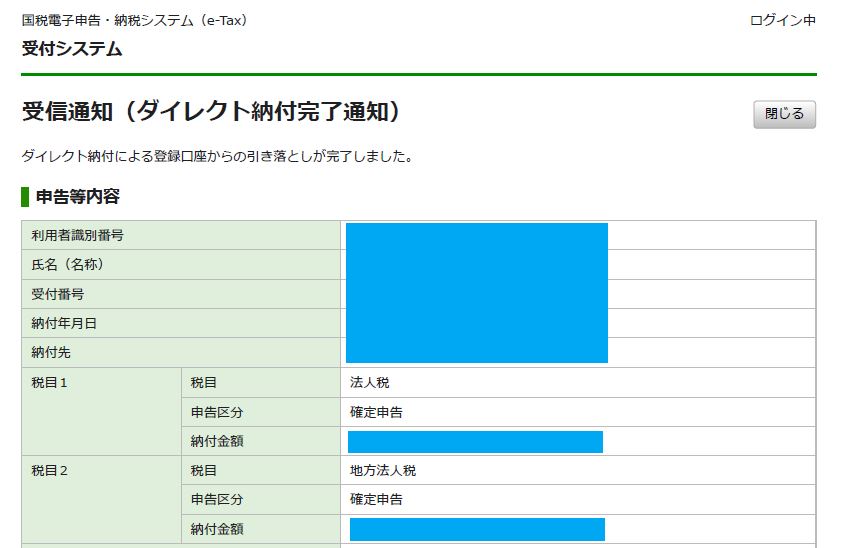Click 納付金額 label in 税目1
The image size is (854, 548).
click(x=217, y=441)
